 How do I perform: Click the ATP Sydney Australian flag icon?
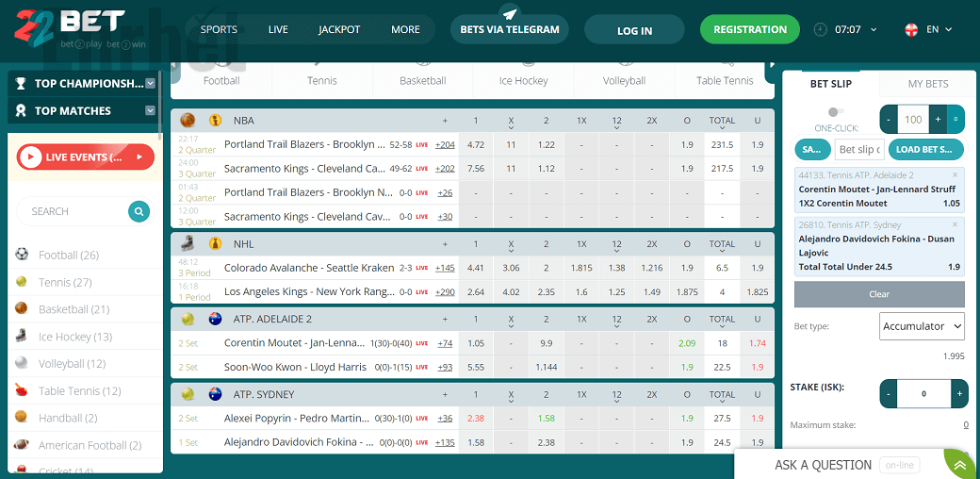click(216, 394)
